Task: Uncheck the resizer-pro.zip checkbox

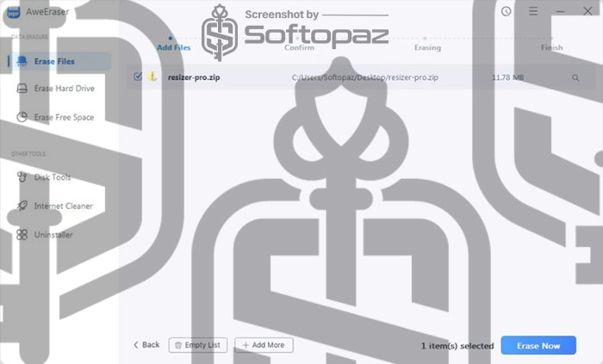Action: point(138,77)
